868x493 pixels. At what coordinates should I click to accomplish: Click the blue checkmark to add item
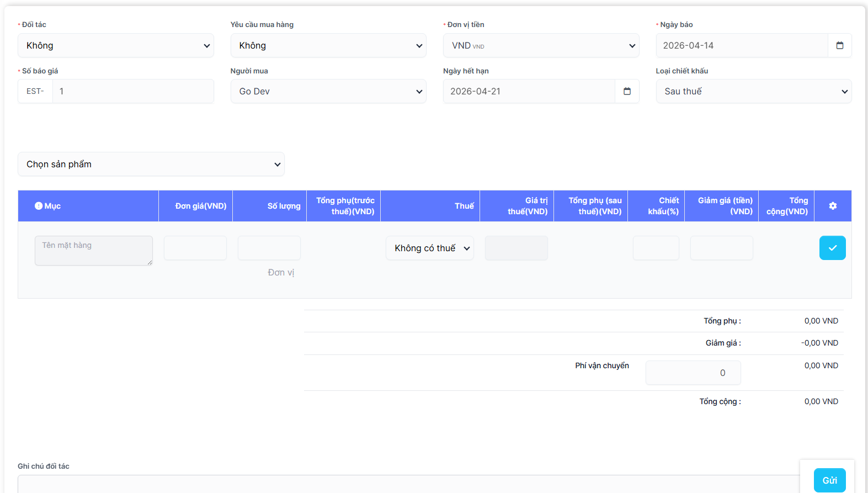click(832, 248)
